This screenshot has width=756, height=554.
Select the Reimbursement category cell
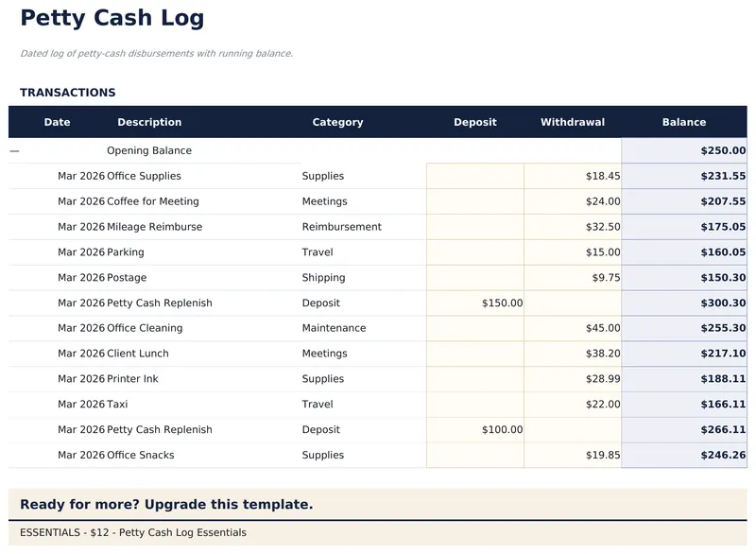[342, 227]
